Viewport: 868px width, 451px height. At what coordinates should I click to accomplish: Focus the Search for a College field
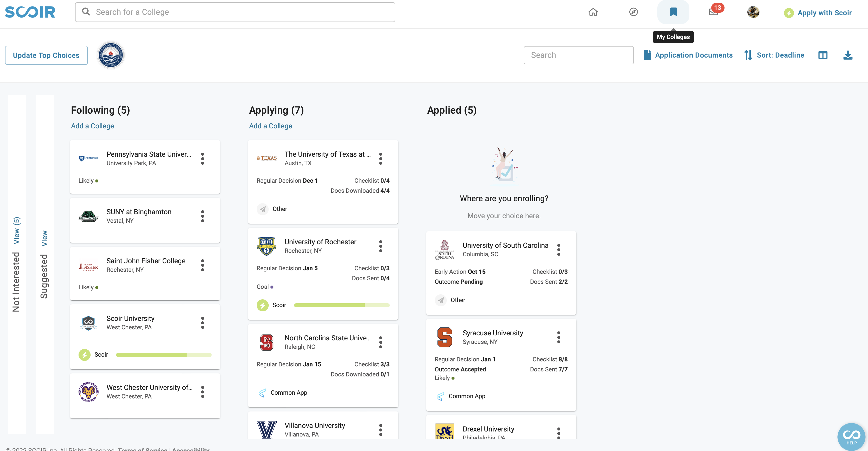[x=235, y=12]
